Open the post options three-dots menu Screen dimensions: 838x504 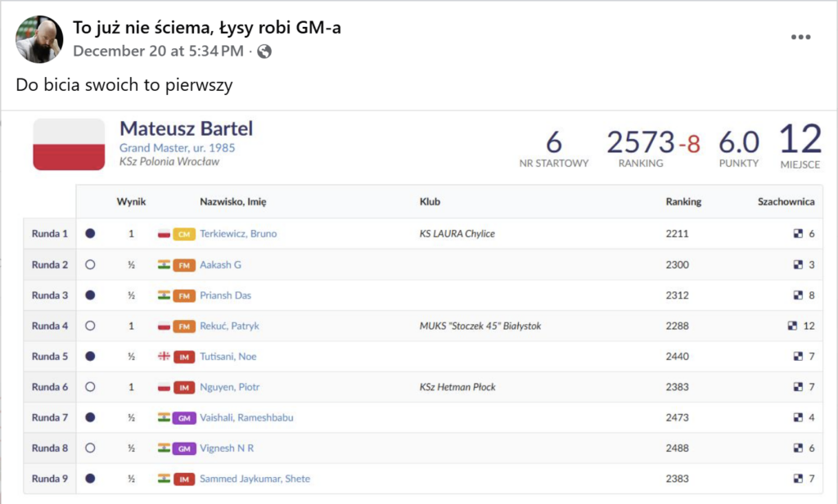[x=801, y=38]
